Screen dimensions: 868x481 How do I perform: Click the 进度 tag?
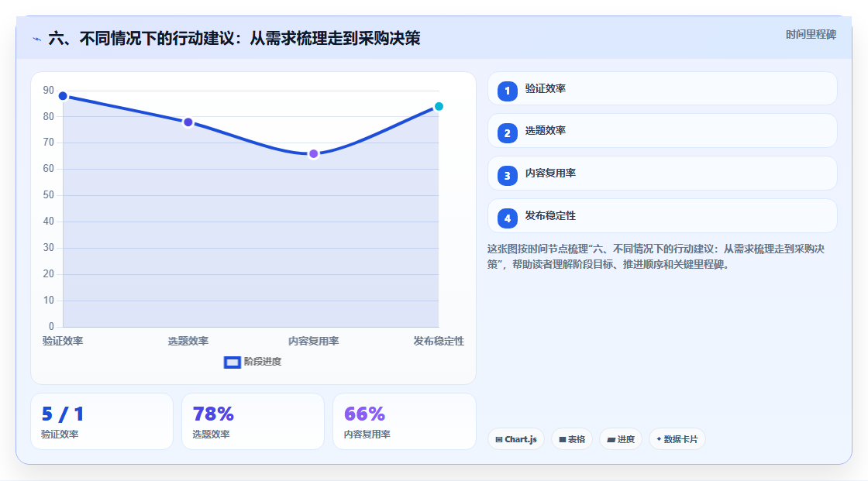(x=621, y=439)
